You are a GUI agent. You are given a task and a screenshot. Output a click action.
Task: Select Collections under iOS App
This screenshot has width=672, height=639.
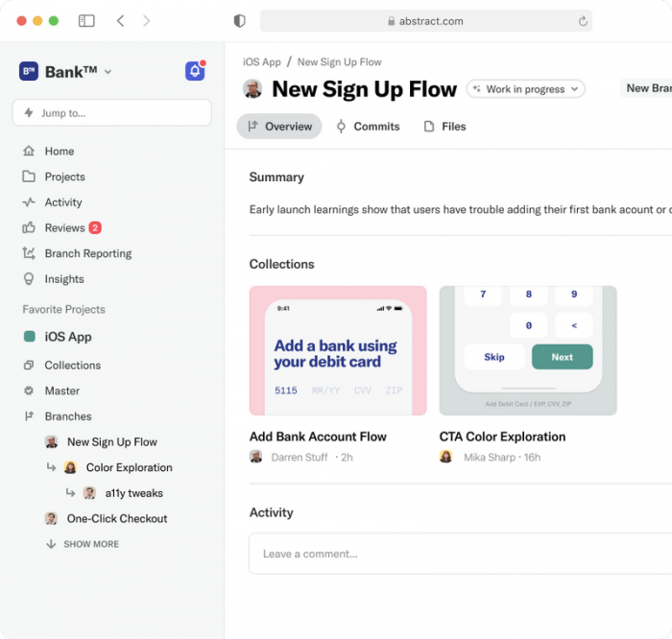click(x=72, y=366)
